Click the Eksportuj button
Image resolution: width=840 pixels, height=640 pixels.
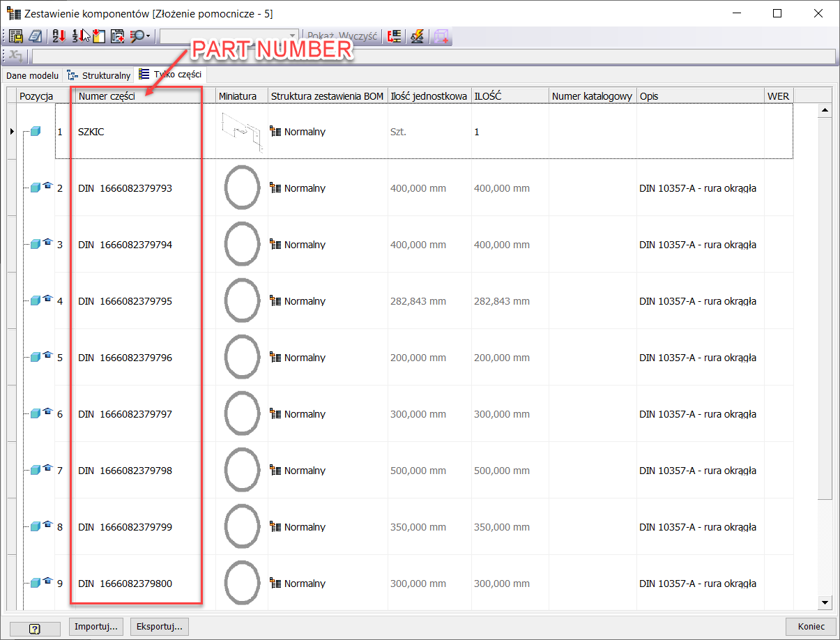159,626
